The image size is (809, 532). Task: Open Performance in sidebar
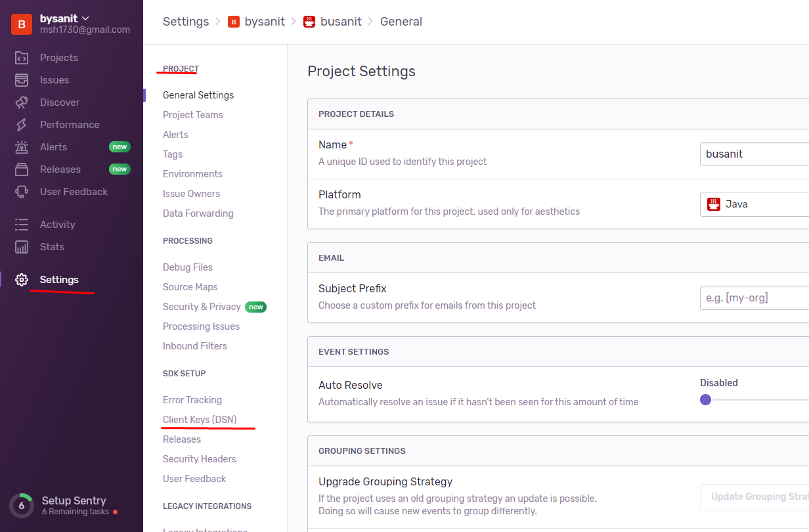(70, 125)
